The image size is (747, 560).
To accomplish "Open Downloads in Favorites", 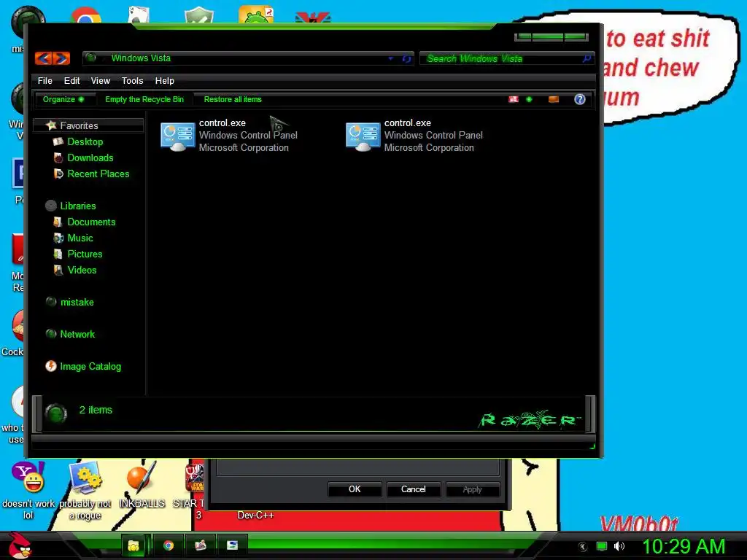I will [x=90, y=157].
